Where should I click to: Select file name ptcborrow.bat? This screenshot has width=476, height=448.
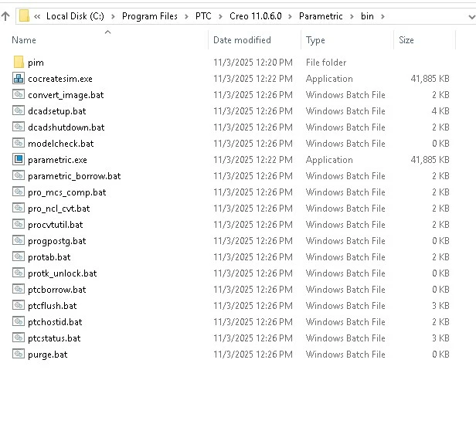pos(56,290)
